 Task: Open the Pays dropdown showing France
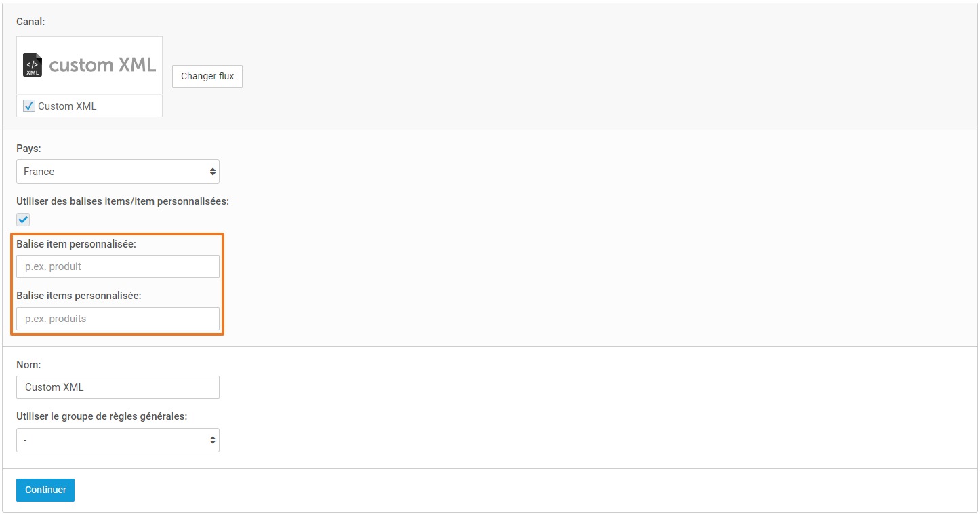tap(118, 172)
